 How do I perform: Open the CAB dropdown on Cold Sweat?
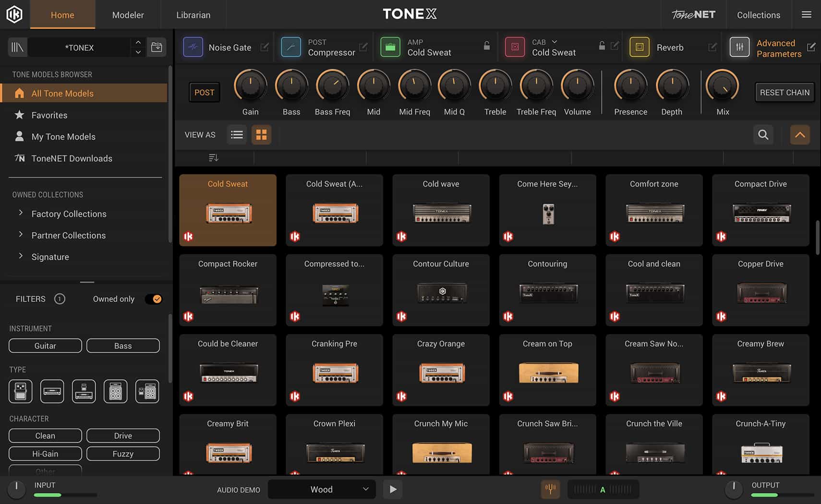click(x=554, y=42)
